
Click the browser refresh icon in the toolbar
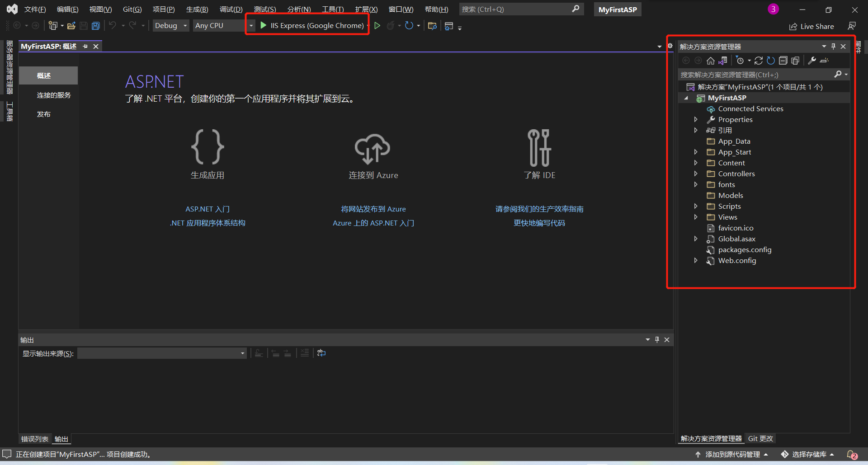pos(409,26)
